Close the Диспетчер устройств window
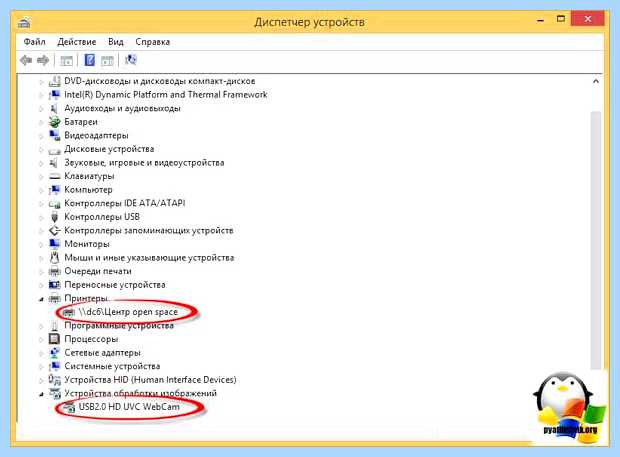This screenshot has width=620, height=457. 588,19
